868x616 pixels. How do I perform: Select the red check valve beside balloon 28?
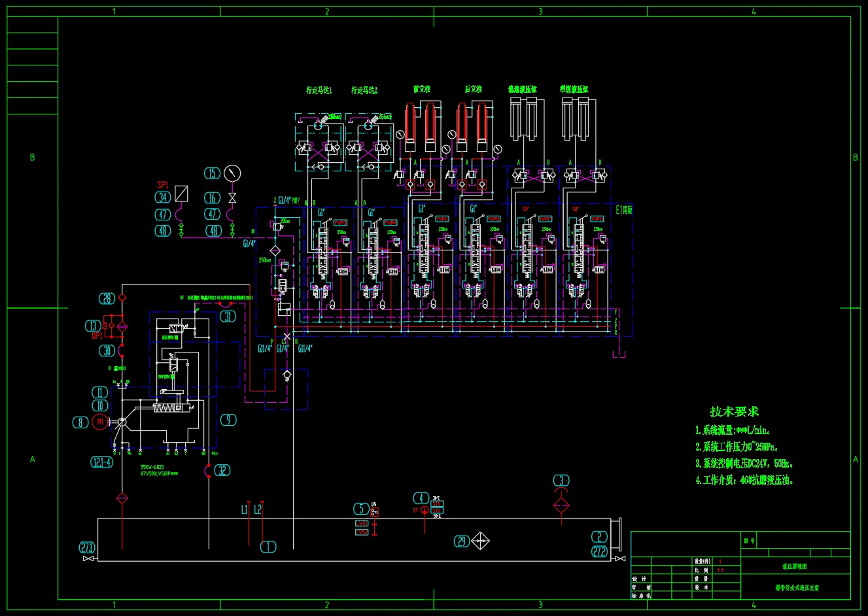(x=122, y=298)
